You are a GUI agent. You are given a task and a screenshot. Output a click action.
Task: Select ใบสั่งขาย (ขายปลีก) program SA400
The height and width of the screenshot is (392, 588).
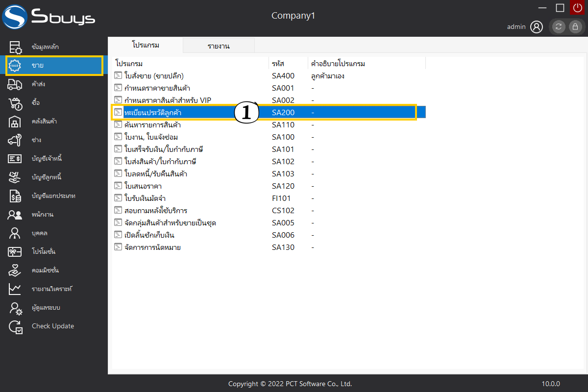(x=154, y=76)
